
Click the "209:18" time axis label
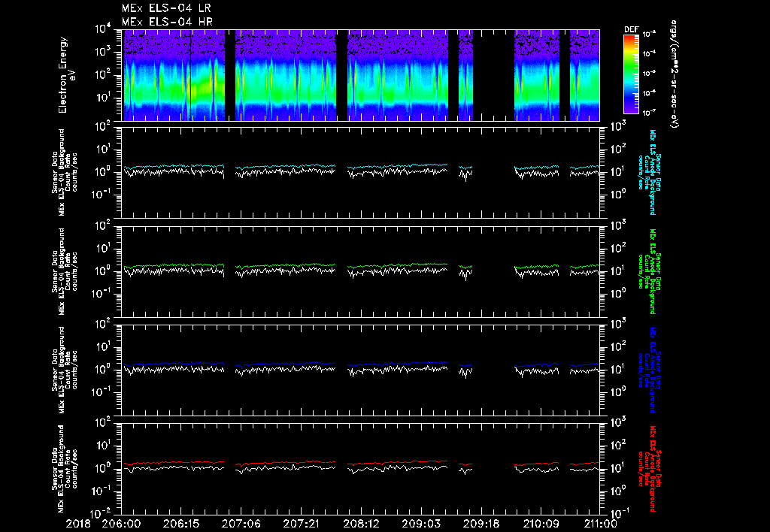click(x=480, y=524)
